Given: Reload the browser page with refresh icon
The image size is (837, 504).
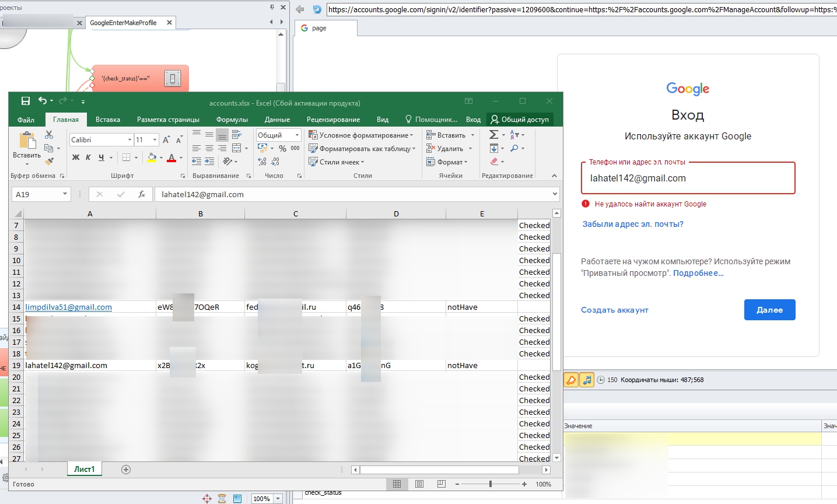Looking at the screenshot, I should click(317, 9).
